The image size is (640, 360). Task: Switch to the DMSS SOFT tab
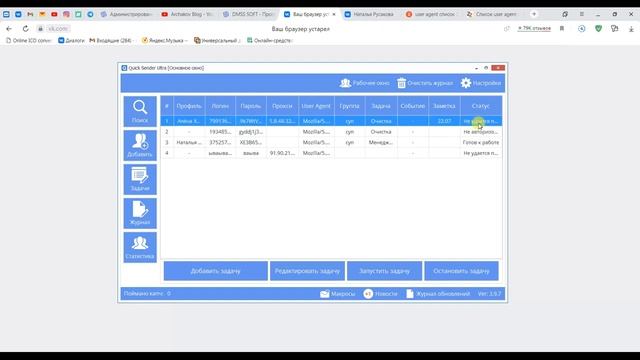click(248, 14)
